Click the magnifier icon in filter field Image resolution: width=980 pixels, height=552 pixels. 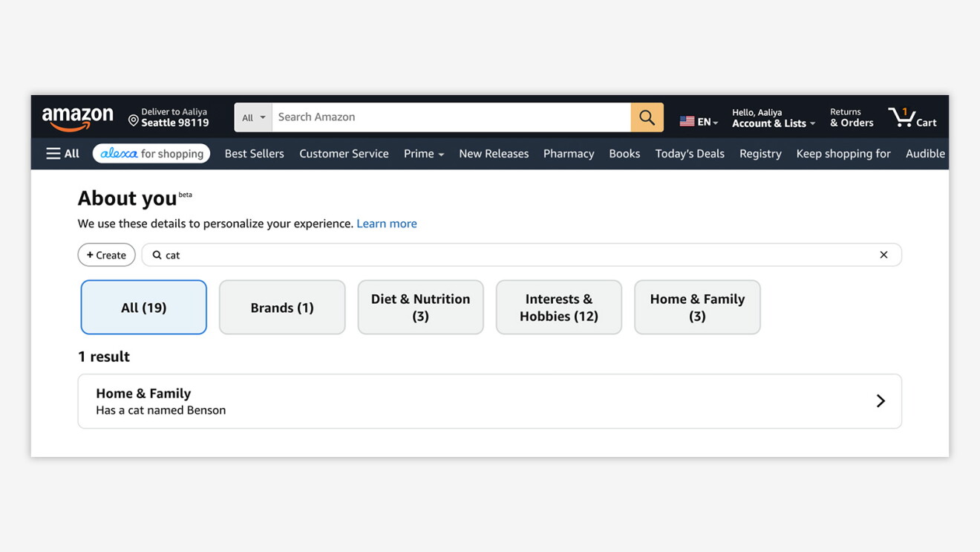pyautogui.click(x=157, y=255)
